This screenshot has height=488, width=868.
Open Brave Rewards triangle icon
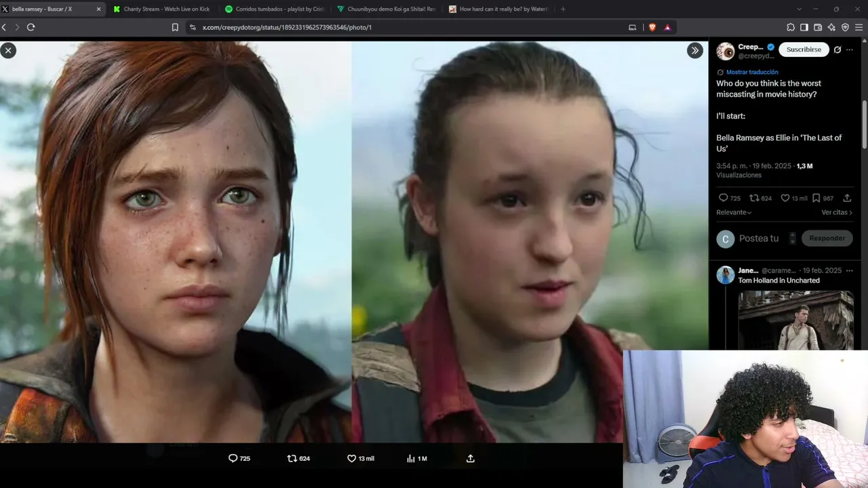point(667,27)
